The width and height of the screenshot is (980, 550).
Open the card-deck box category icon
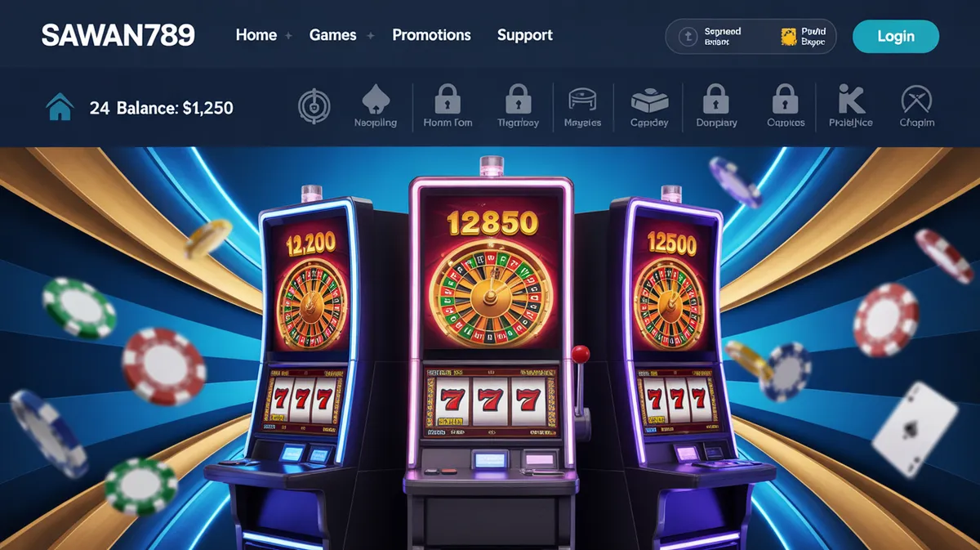click(x=649, y=101)
